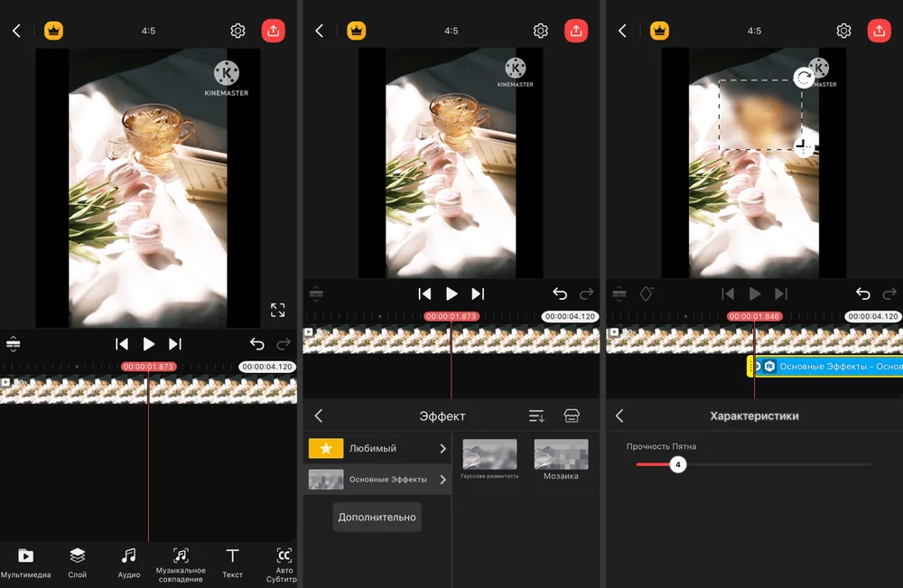
Task: Click the sort icon in Эффект header
Action: pos(536,415)
